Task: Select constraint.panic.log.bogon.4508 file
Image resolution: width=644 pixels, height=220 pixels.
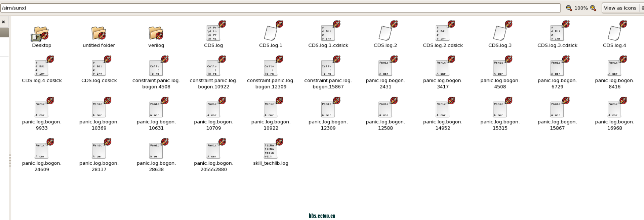Action: pos(156,68)
